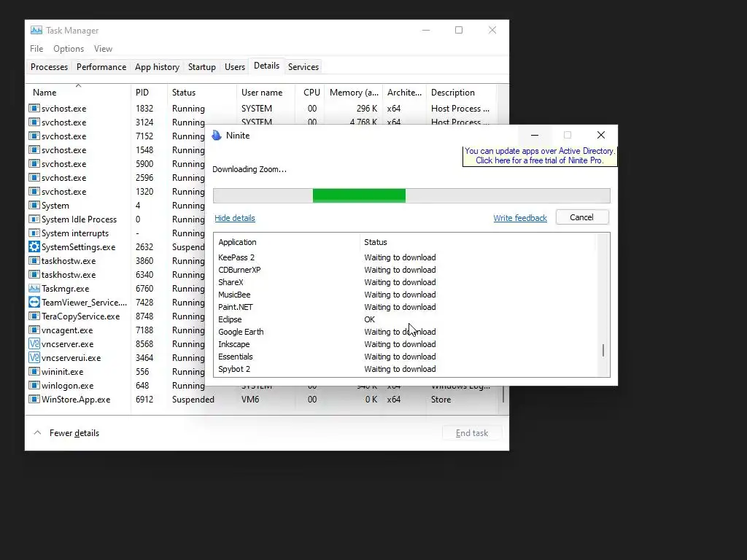Open the Write feedback link

520,218
